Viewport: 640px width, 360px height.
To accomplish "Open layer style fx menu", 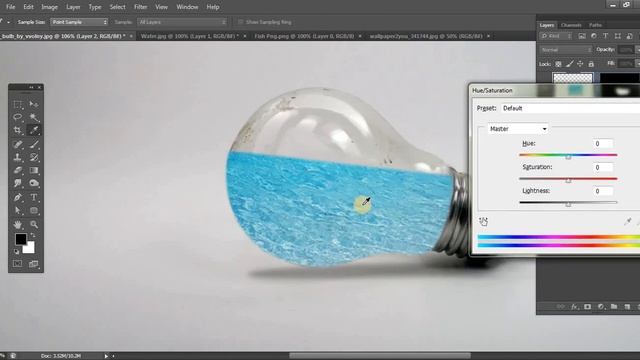I will point(575,307).
